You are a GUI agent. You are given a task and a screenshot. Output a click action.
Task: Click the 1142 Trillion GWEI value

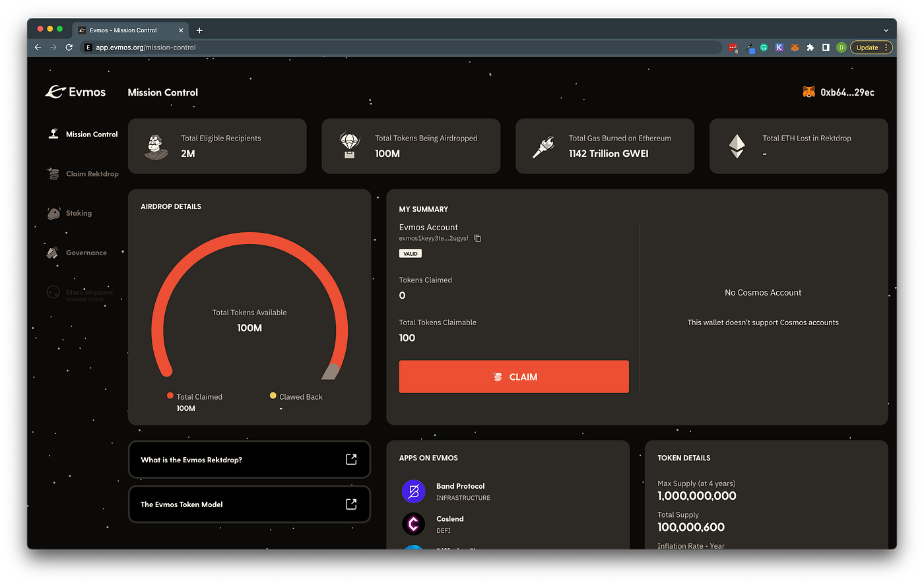[x=609, y=154]
